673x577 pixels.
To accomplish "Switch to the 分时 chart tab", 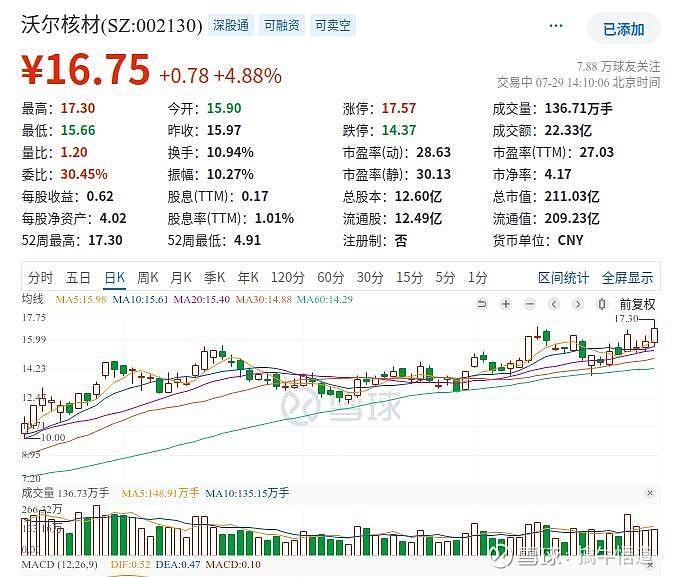I will pos(40,278).
